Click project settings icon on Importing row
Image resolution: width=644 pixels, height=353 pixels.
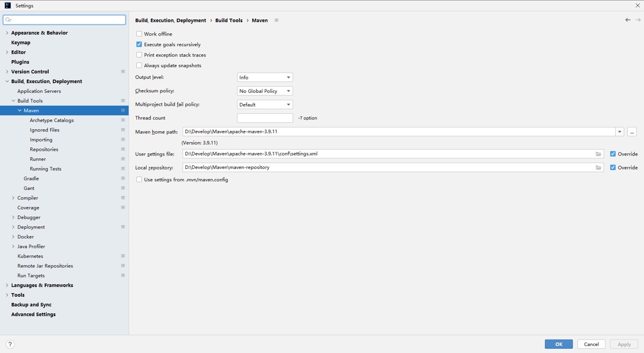tap(123, 139)
